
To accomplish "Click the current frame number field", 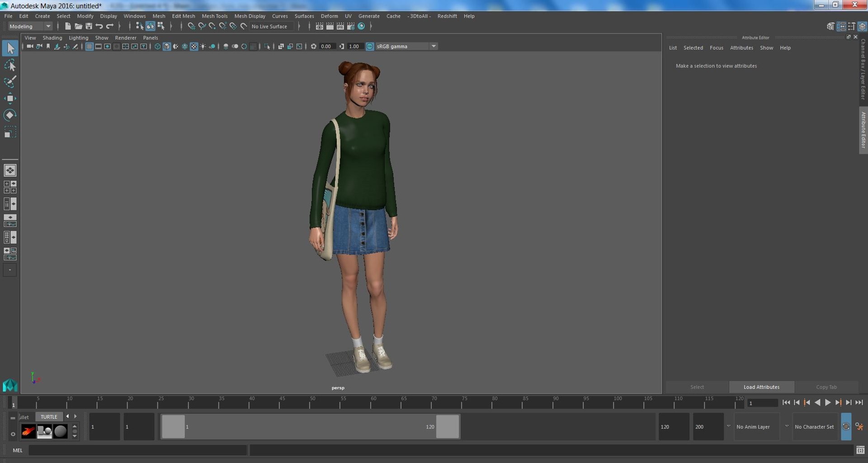I will [762, 403].
